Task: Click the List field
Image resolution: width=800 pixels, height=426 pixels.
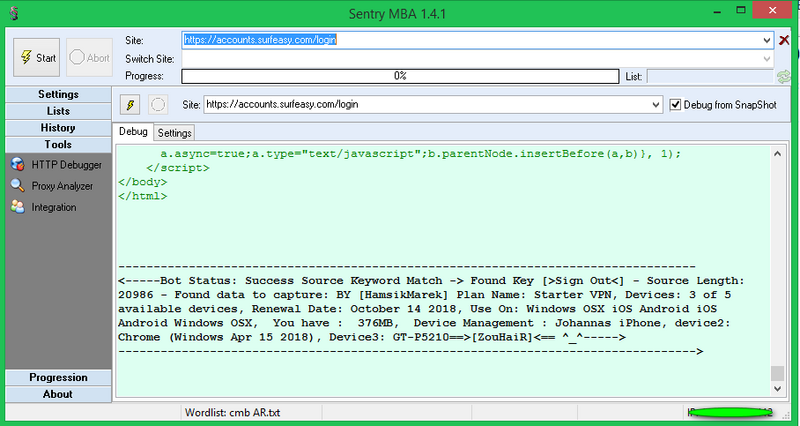Action: coord(710,77)
